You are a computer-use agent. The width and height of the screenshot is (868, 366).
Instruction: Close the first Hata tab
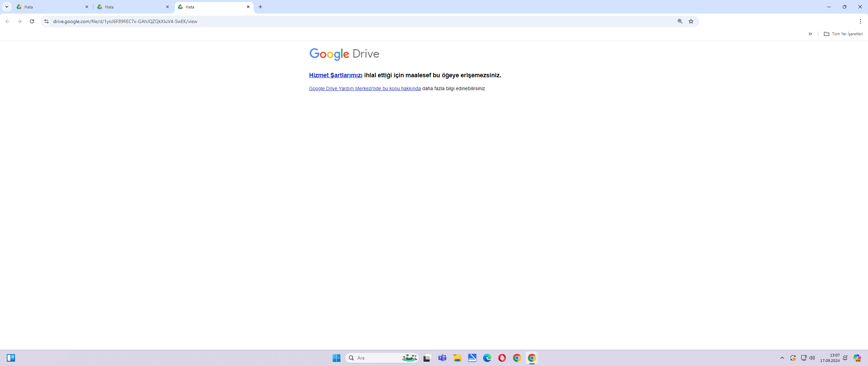pyautogui.click(x=87, y=7)
